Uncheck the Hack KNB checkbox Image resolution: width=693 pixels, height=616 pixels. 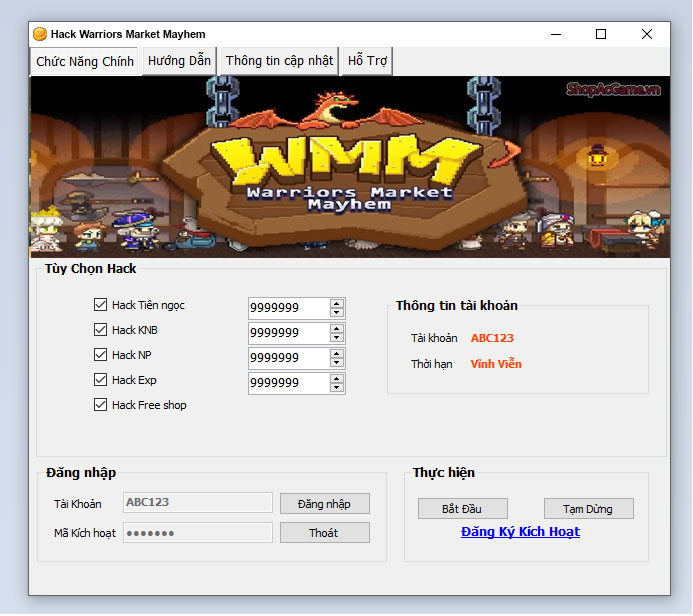tap(100, 330)
